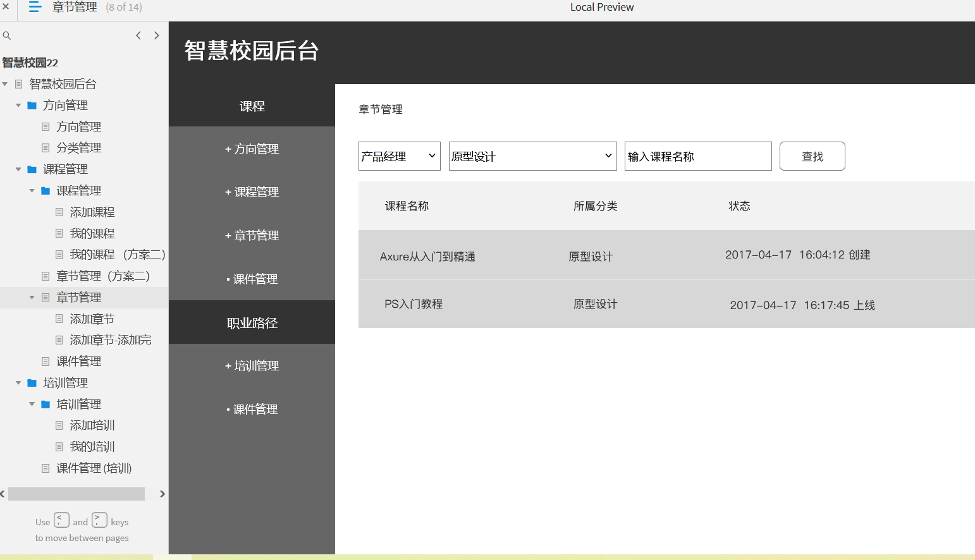Click the 所属分类 column header
The height and width of the screenshot is (560, 975).
pyautogui.click(x=595, y=206)
